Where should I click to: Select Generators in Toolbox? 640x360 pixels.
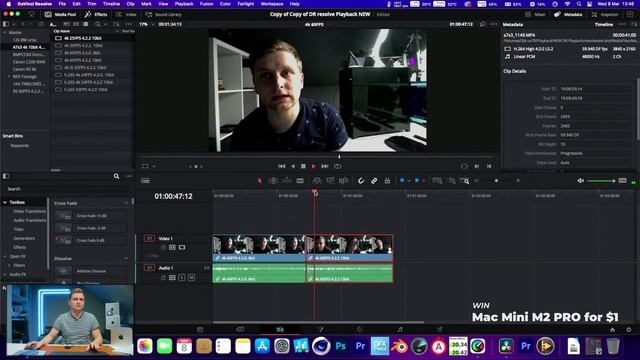[x=24, y=238]
